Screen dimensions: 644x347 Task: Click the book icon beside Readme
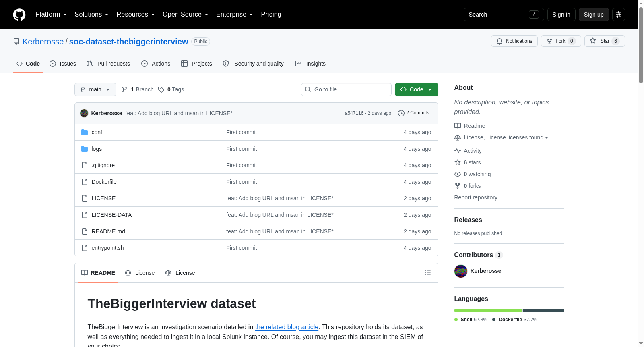[458, 126]
